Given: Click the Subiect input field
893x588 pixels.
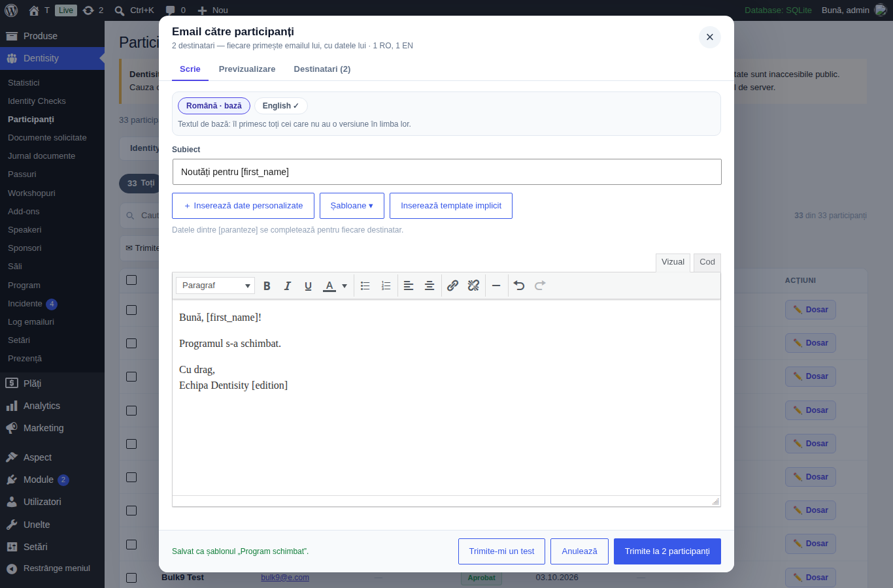Looking at the screenshot, I should (446, 172).
